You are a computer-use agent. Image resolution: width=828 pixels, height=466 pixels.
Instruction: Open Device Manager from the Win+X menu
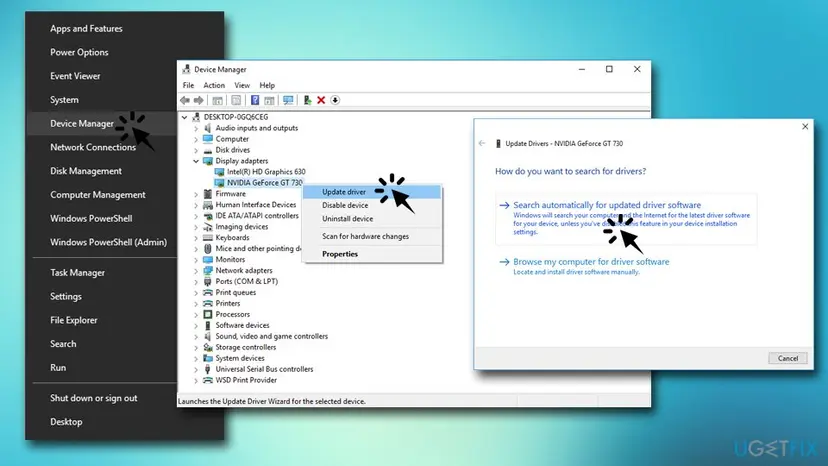pyautogui.click(x=82, y=124)
